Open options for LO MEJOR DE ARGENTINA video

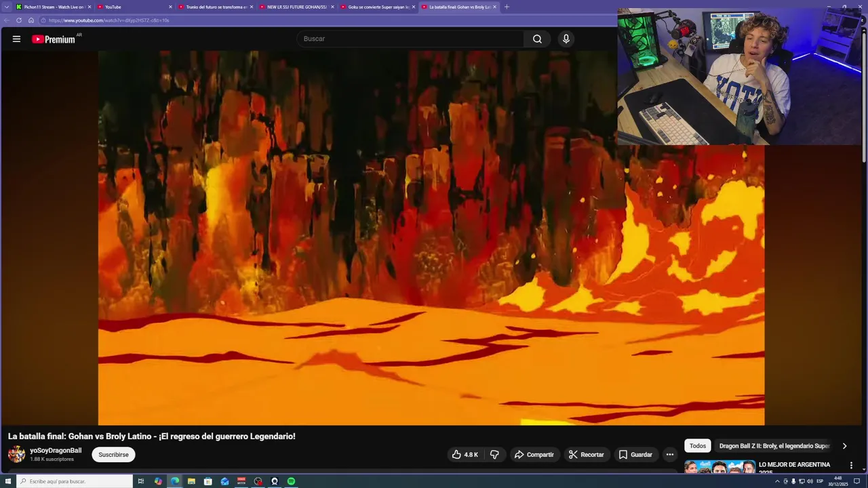pyautogui.click(x=851, y=466)
